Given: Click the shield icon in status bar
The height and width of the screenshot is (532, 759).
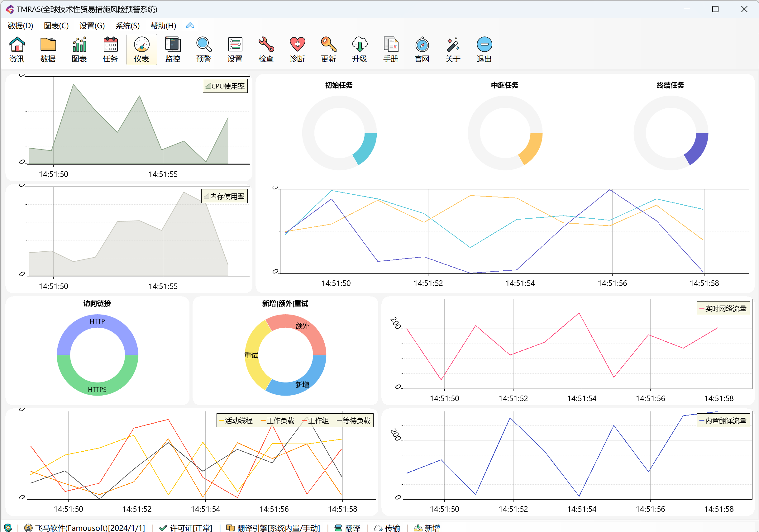Looking at the screenshot, I should click(8, 527).
